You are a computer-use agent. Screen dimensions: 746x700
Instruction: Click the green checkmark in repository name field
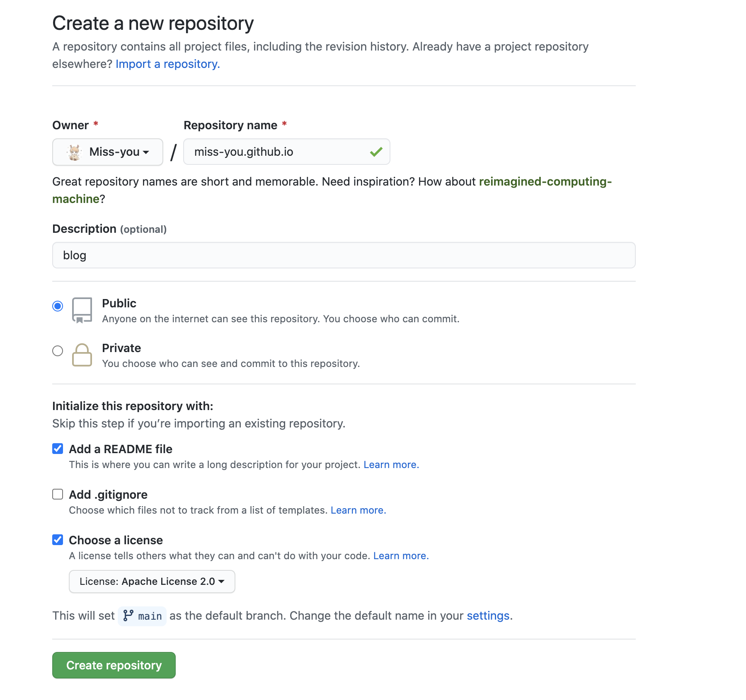376,152
